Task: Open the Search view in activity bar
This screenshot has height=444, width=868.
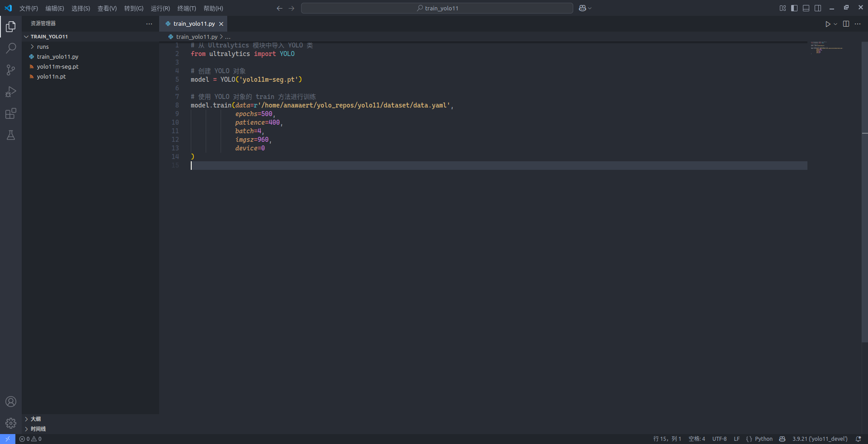Action: tap(11, 48)
